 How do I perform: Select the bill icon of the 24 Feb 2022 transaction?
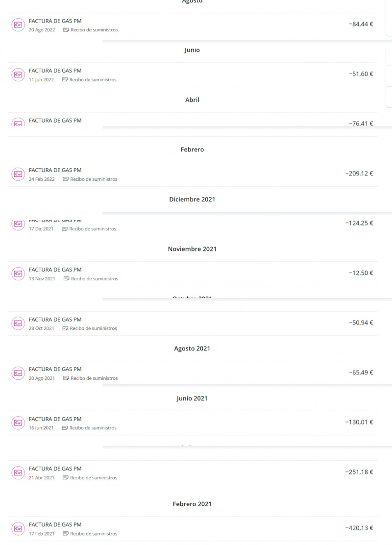tap(18, 174)
